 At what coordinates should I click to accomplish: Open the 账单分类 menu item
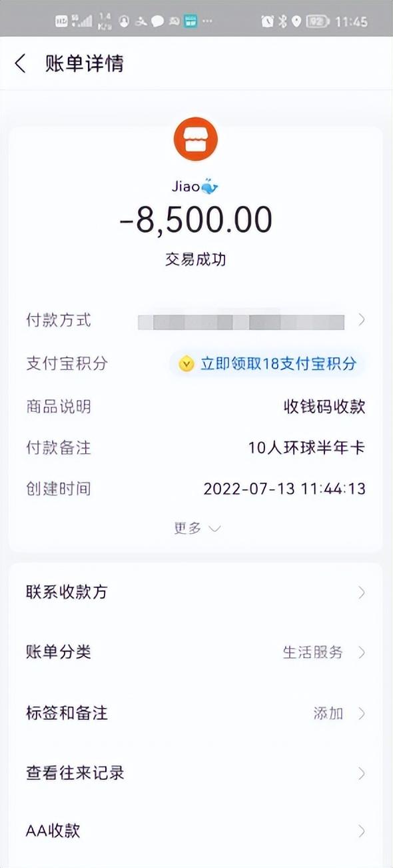pyautogui.click(x=196, y=652)
